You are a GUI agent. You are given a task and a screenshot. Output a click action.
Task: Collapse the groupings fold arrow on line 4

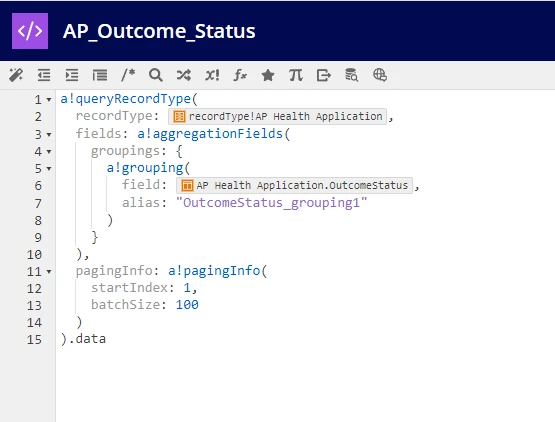49,152
